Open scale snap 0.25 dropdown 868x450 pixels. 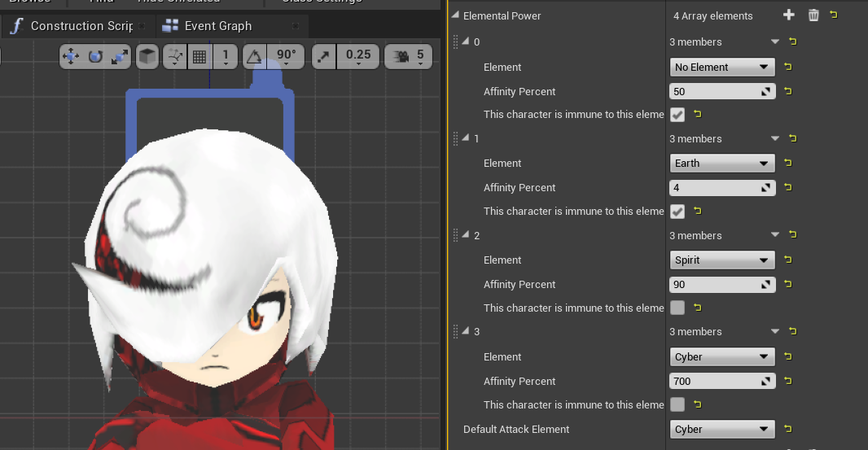[358, 56]
